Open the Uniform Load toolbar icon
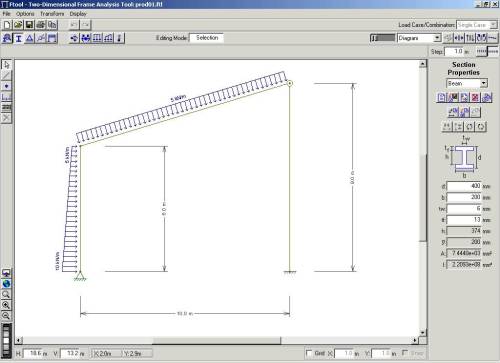500x363 pixels. [97, 38]
